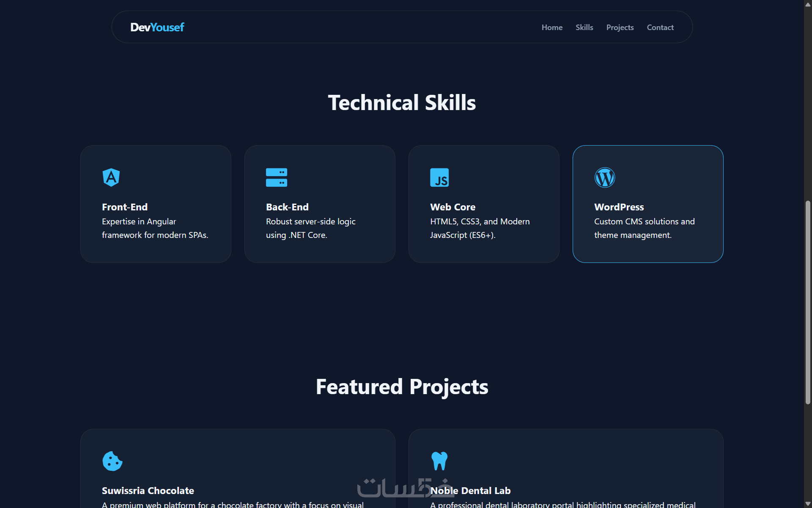Open the Suwissria Chocolate project title
Screen dimensions: 812x508
[x=148, y=491]
